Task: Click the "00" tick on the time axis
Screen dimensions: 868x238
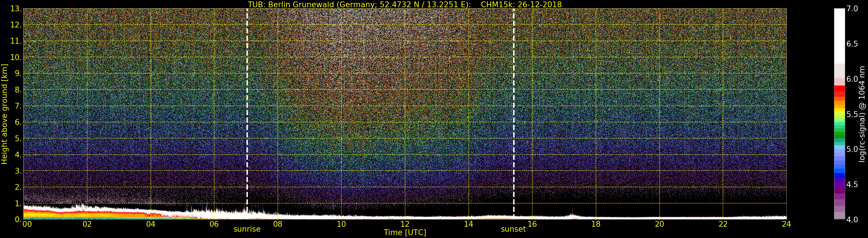Action: 27,224
